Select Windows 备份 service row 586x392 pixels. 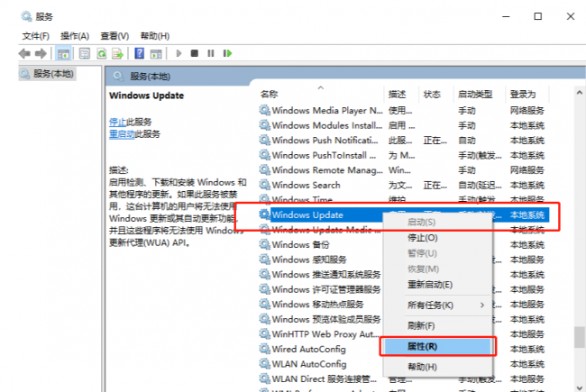321,245
